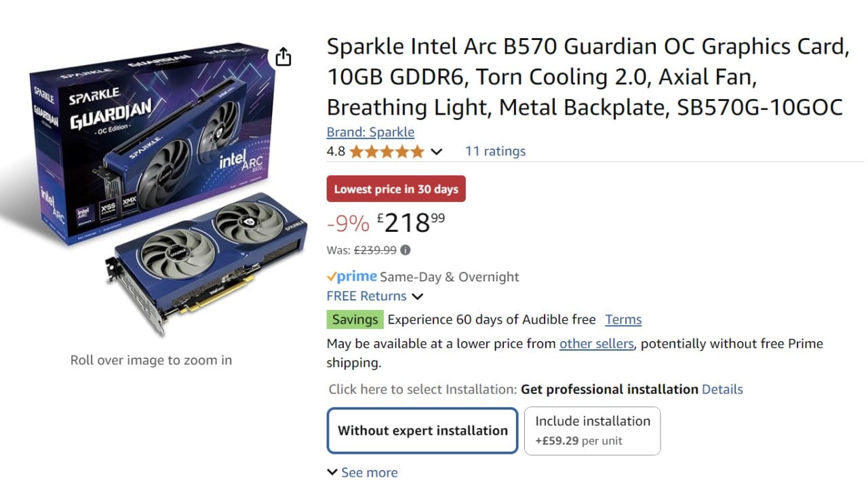Screen dimensions: 868x491
Task: Expand the FREE Returns dropdown
Action: click(418, 296)
